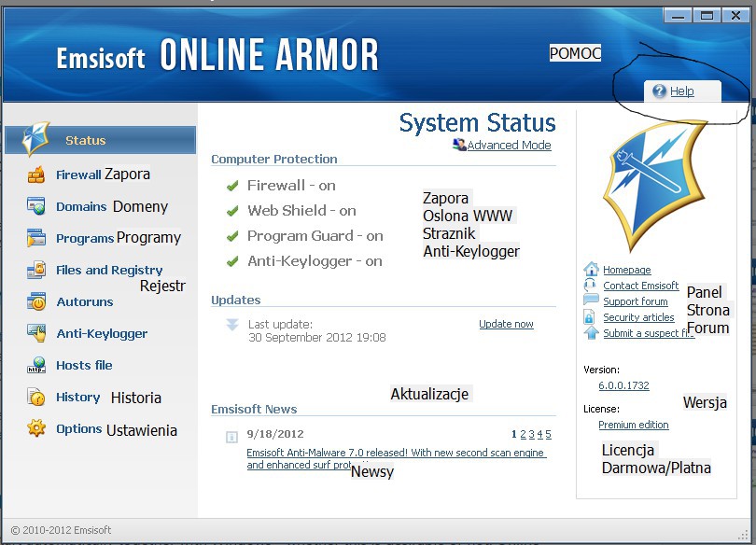The height and width of the screenshot is (545, 756).
Task: Open the Firewall section
Action: pyautogui.click(x=78, y=175)
